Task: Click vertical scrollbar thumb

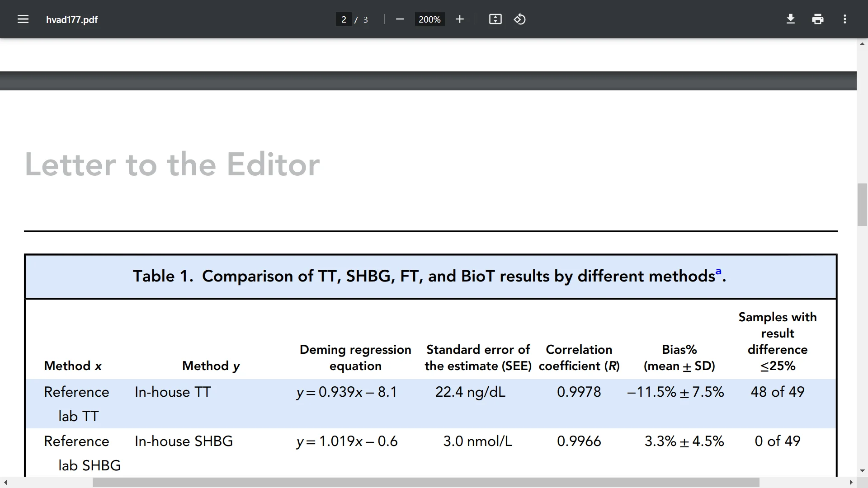Action: [x=862, y=205]
